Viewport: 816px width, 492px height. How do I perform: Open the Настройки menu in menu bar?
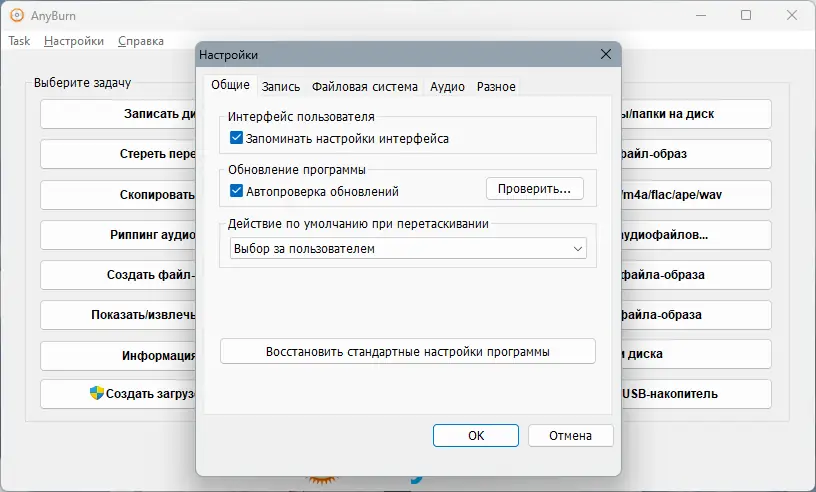74,41
